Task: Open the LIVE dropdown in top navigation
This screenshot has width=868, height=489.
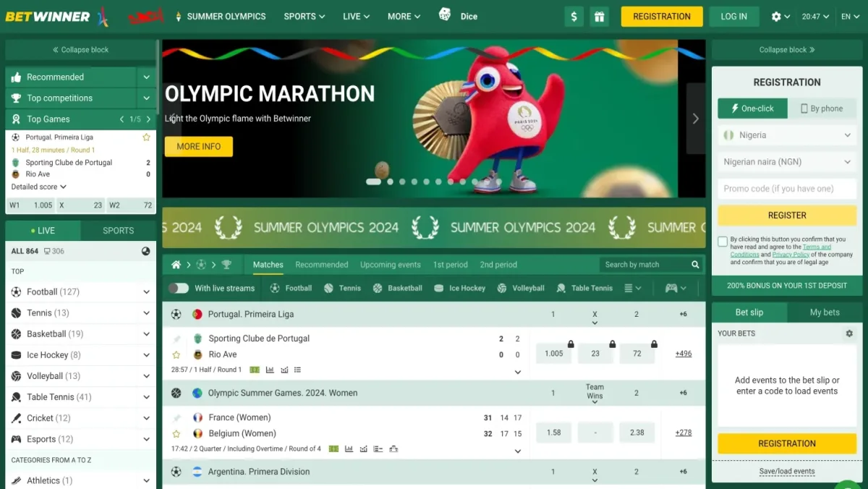Action: tap(357, 17)
